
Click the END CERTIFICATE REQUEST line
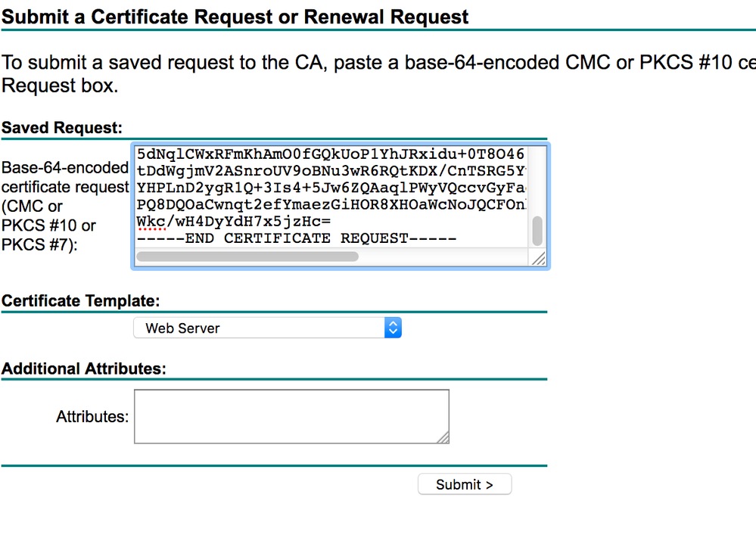(x=297, y=238)
